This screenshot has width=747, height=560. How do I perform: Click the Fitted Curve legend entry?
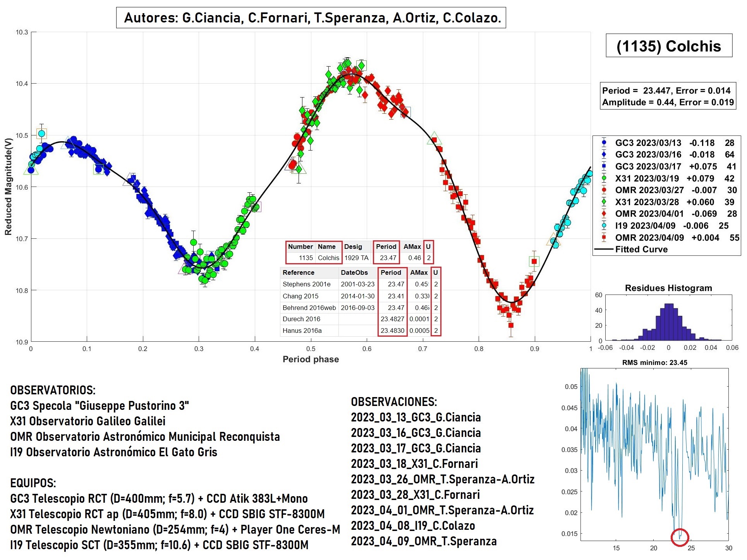(x=631, y=249)
